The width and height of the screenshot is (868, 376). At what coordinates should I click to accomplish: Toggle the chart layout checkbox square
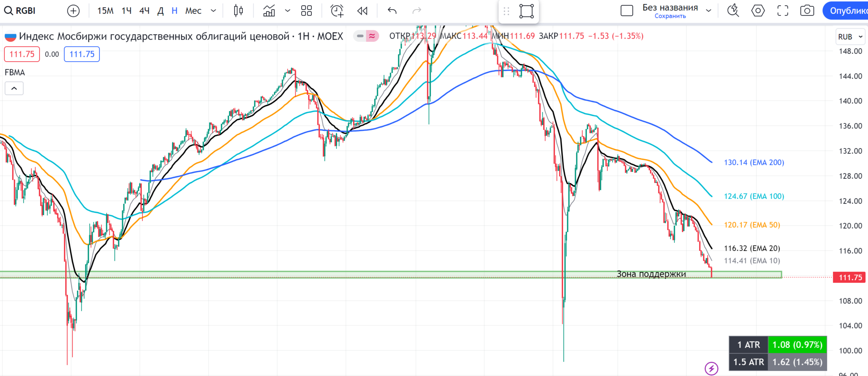626,11
